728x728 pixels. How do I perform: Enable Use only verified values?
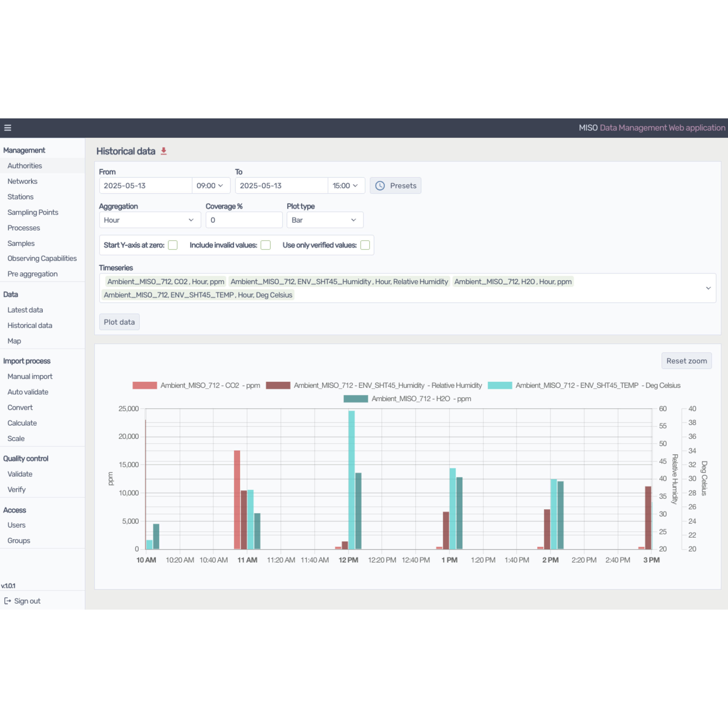point(365,245)
